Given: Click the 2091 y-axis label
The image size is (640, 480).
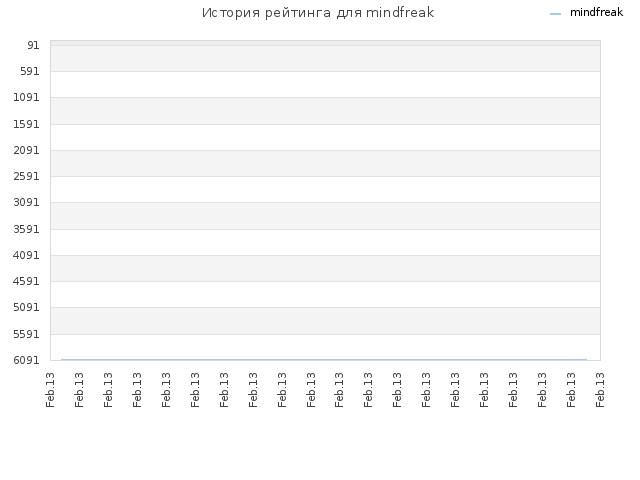Looking at the screenshot, I should coord(27,150).
